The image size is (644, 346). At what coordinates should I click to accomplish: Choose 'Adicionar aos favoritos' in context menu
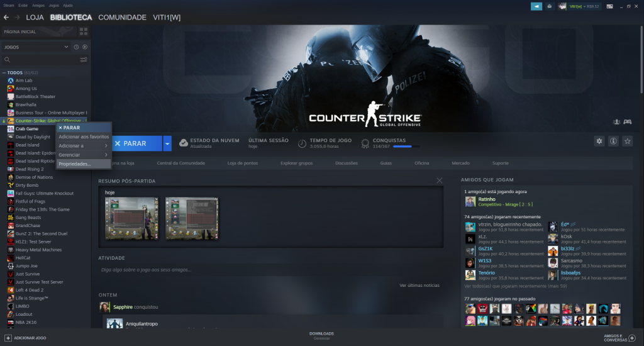click(84, 137)
